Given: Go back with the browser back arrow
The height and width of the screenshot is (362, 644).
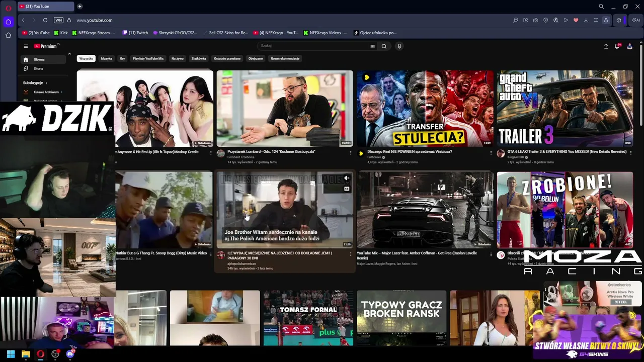Looking at the screenshot, I should [23, 20].
